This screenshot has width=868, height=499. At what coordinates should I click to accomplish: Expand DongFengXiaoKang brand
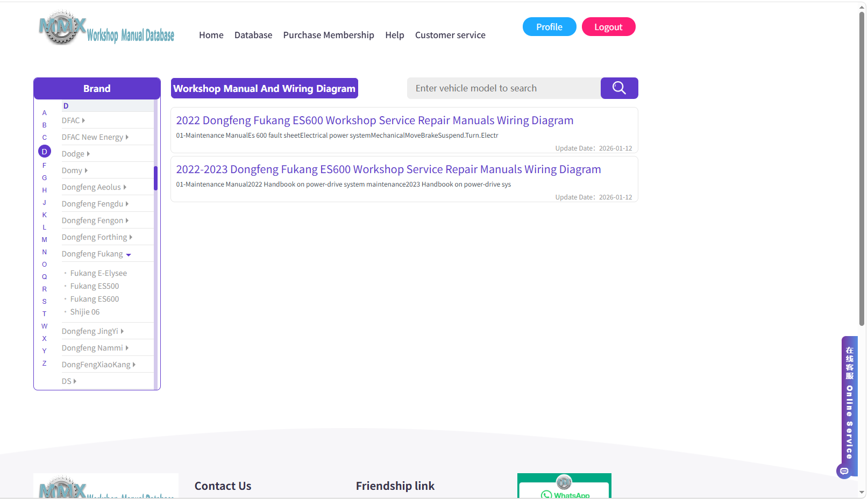pyautogui.click(x=99, y=365)
